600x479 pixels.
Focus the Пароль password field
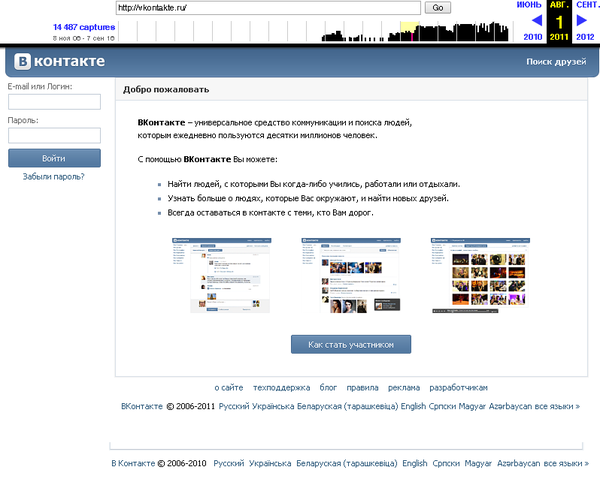pos(54,135)
